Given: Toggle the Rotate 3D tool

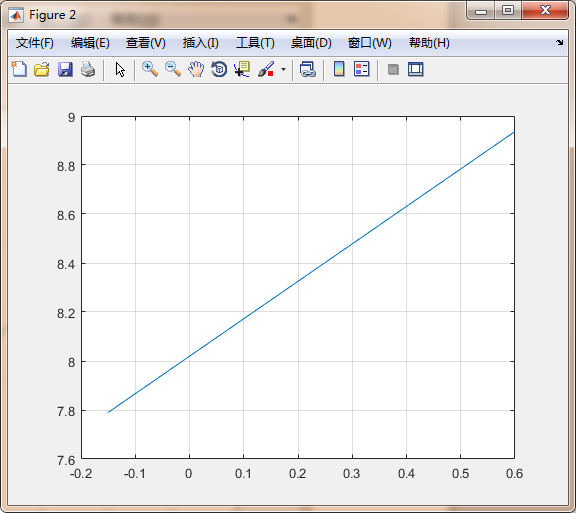Looking at the screenshot, I should click(219, 69).
